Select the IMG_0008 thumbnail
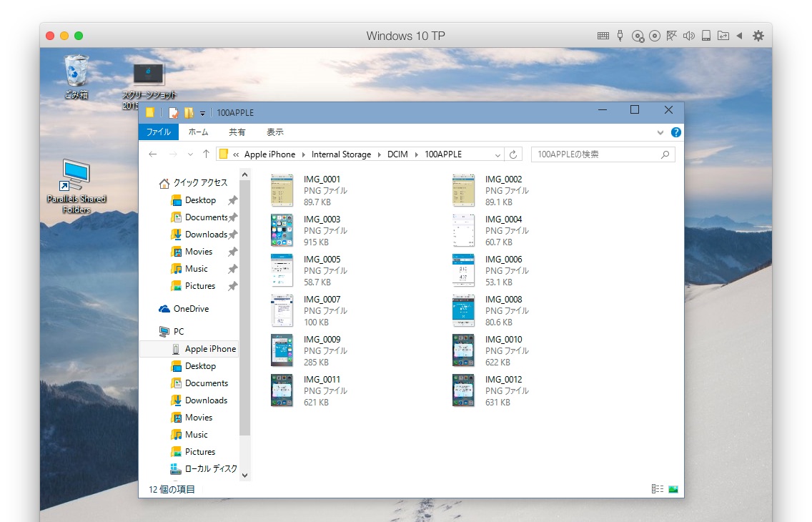Screen dimensions: 812x522 463,311
